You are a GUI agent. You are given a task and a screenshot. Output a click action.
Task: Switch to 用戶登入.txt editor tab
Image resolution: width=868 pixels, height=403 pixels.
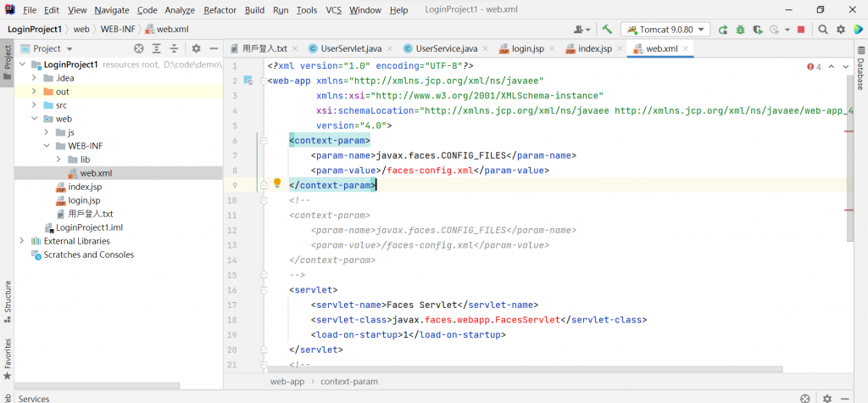264,48
